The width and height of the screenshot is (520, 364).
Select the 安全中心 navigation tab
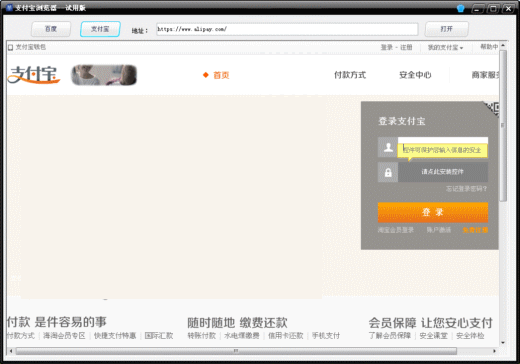(x=415, y=75)
